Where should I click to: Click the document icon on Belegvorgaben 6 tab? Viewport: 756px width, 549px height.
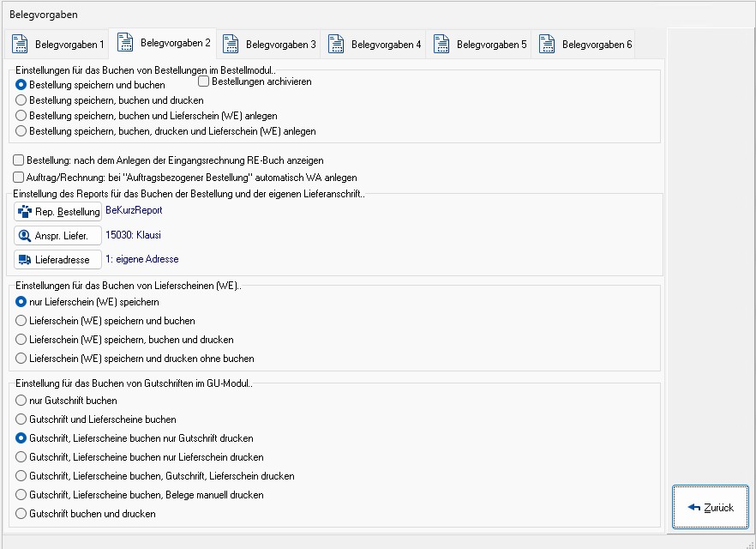547,44
